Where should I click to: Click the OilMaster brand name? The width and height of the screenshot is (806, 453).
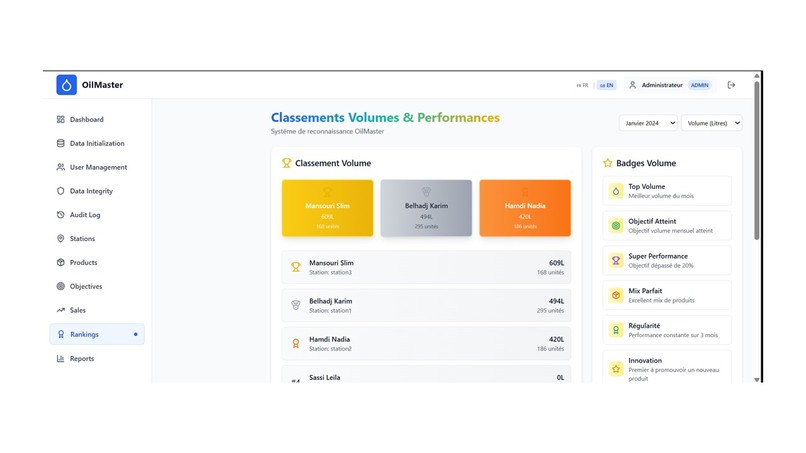[x=102, y=85]
